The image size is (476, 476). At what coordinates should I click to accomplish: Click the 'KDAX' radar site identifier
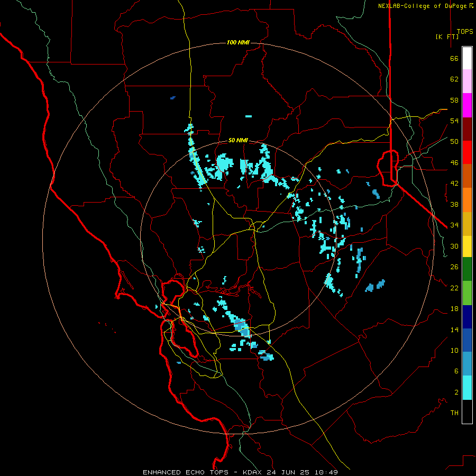pyautogui.click(x=253, y=472)
